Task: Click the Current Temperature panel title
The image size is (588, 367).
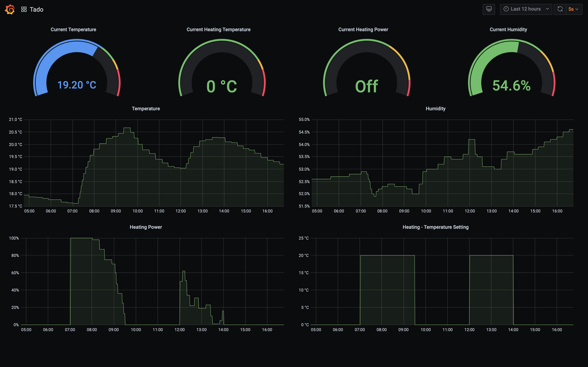Action: click(73, 30)
